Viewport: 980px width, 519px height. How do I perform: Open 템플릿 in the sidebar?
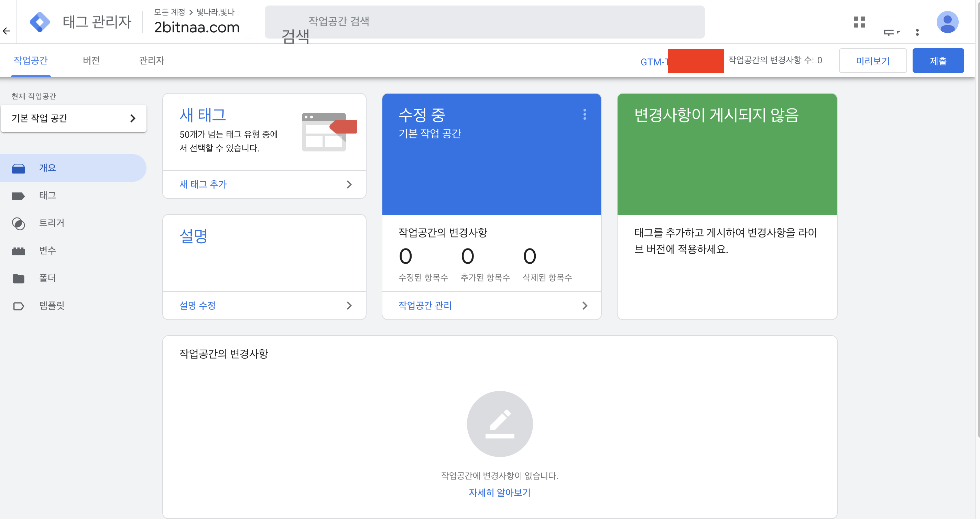click(52, 306)
